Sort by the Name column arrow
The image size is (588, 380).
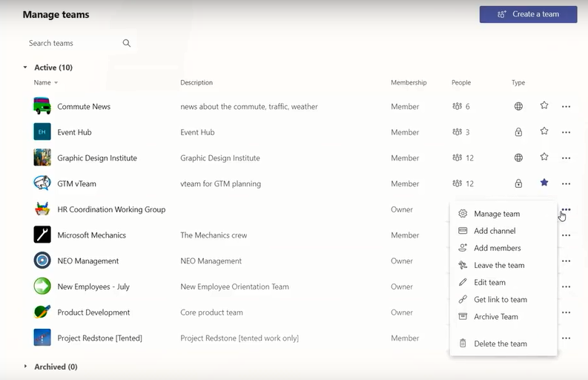pyautogui.click(x=56, y=83)
